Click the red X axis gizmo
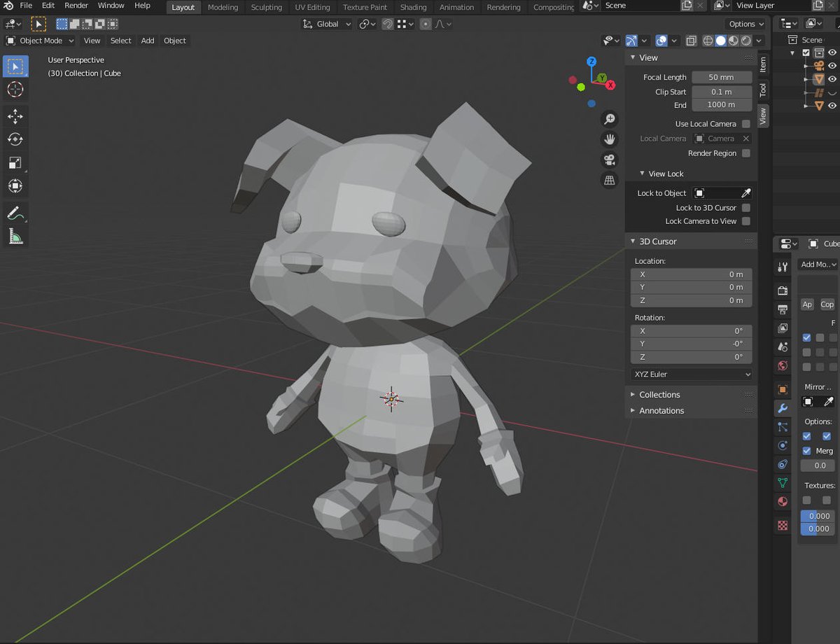The width and height of the screenshot is (840, 644). [610, 85]
